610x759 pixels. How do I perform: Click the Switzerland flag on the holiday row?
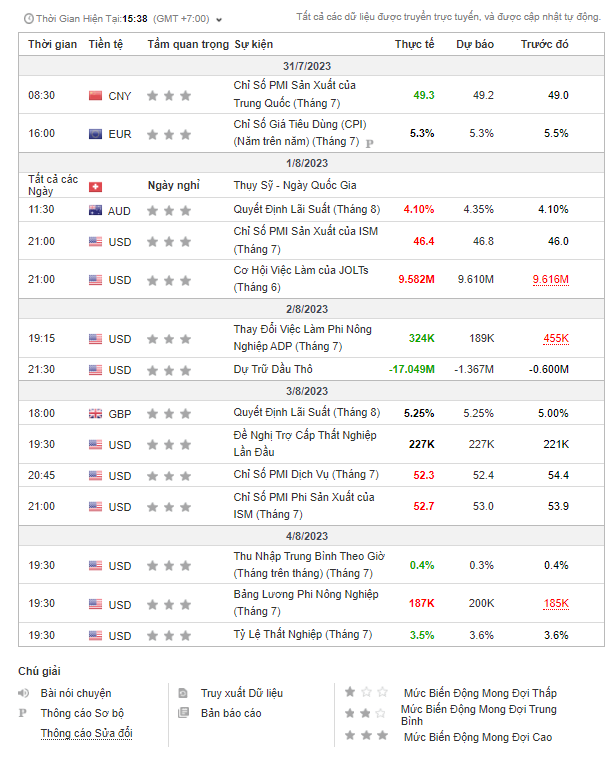96,186
